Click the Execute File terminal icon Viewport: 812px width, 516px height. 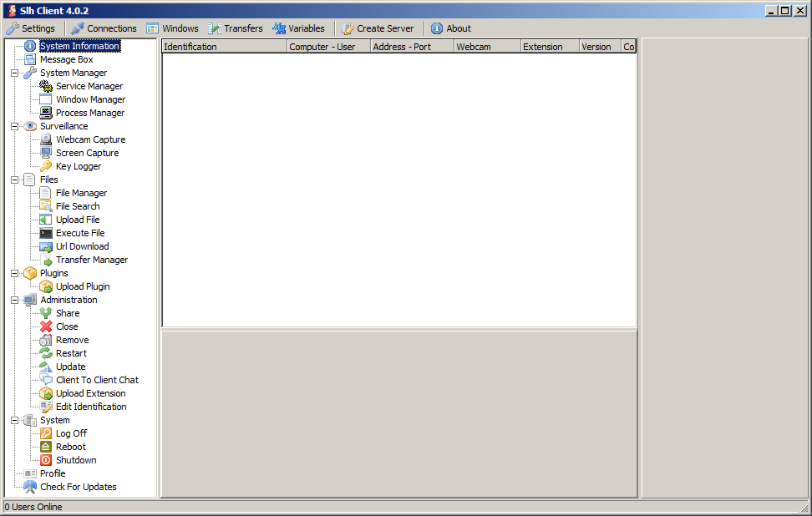tap(46, 233)
